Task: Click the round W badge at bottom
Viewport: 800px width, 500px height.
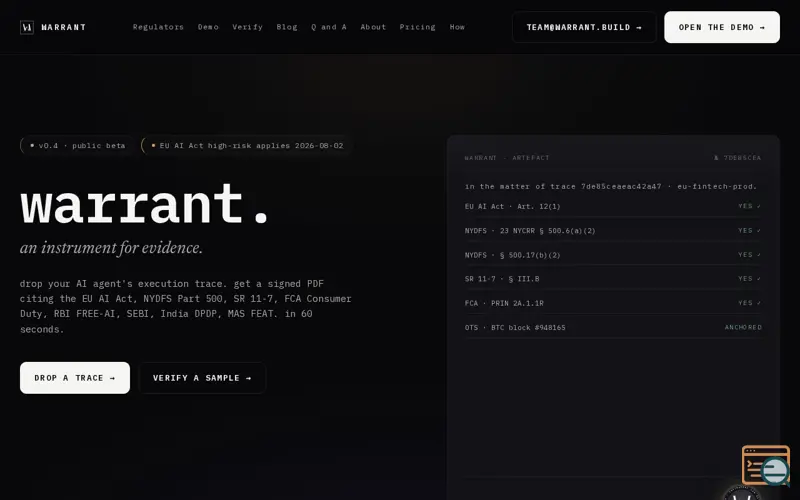Action: coord(742,494)
